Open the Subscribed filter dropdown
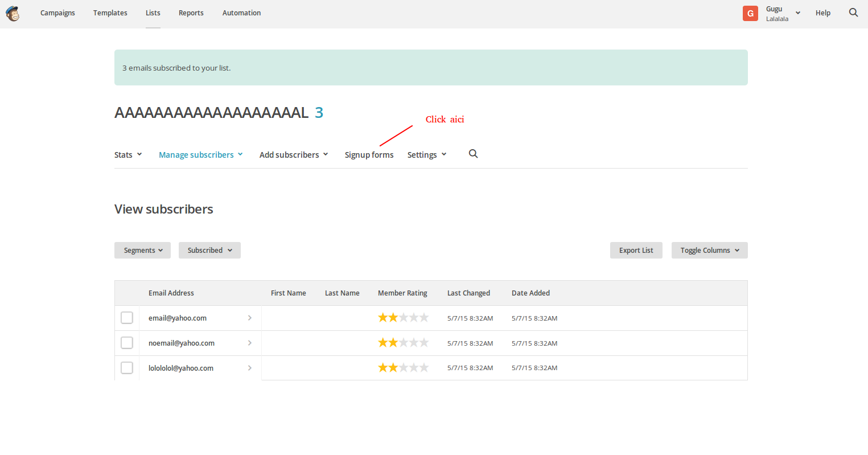 click(x=209, y=251)
